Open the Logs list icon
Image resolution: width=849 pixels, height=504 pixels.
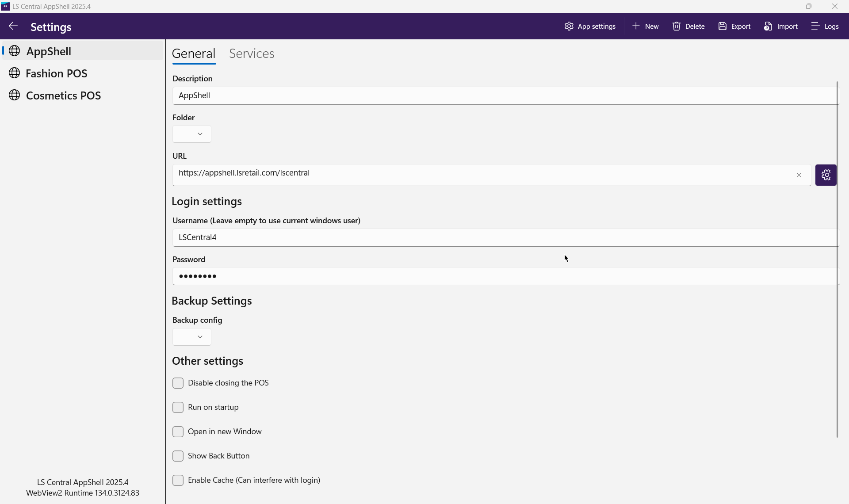(x=815, y=27)
